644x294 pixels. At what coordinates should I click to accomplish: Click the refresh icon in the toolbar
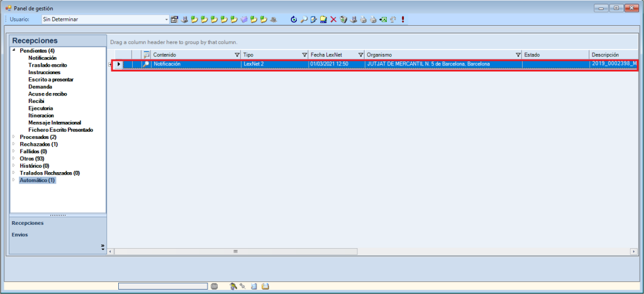point(293,19)
